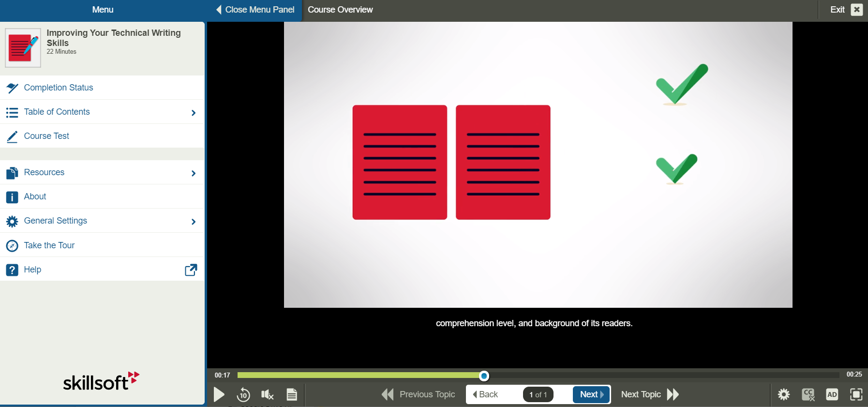Open Completion Status menu item

59,88
